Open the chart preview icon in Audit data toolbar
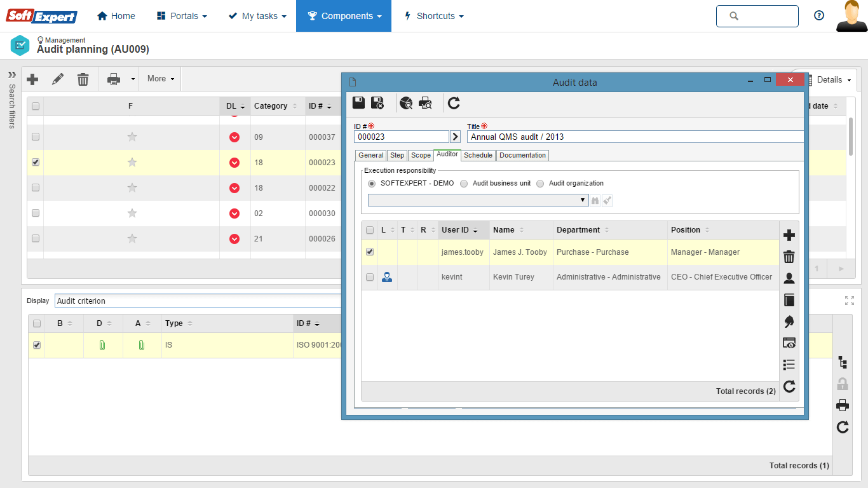Viewport: 868px width, 488px height. (406, 103)
